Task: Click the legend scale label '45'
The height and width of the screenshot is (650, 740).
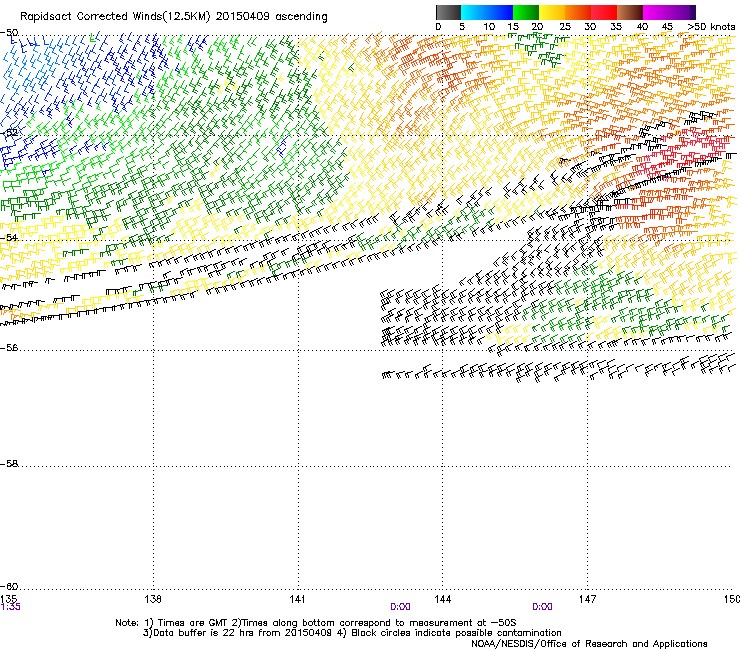Action: [667, 27]
